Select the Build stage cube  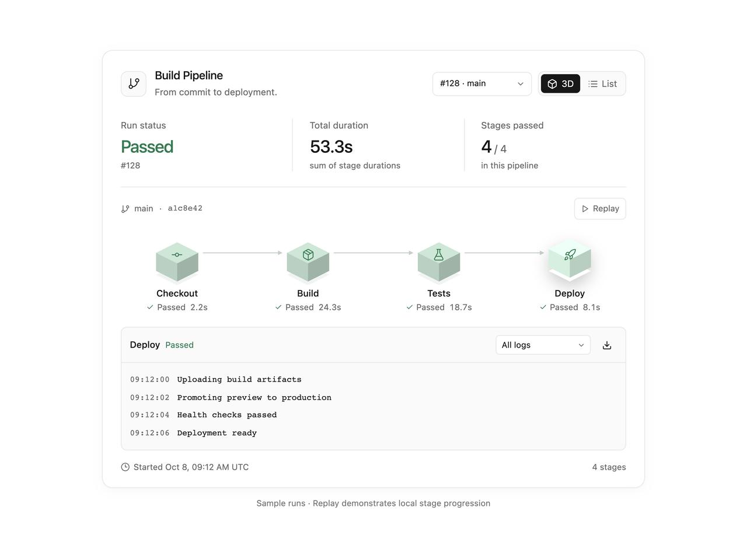308,262
